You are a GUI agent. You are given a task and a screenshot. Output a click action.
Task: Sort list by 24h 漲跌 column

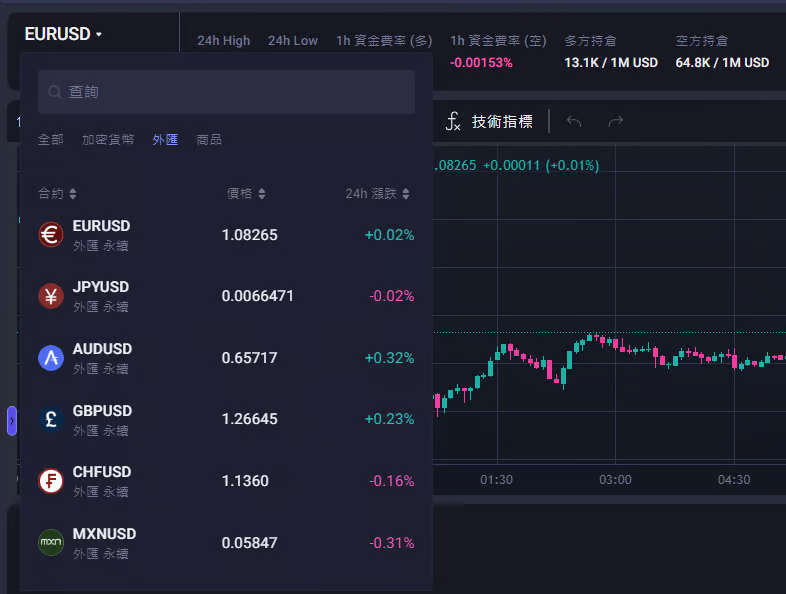coord(377,194)
